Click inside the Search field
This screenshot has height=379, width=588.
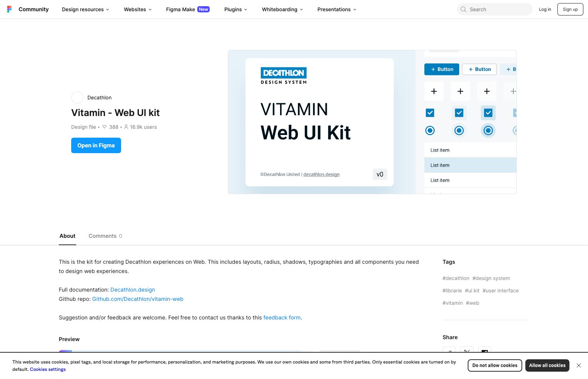click(x=495, y=9)
